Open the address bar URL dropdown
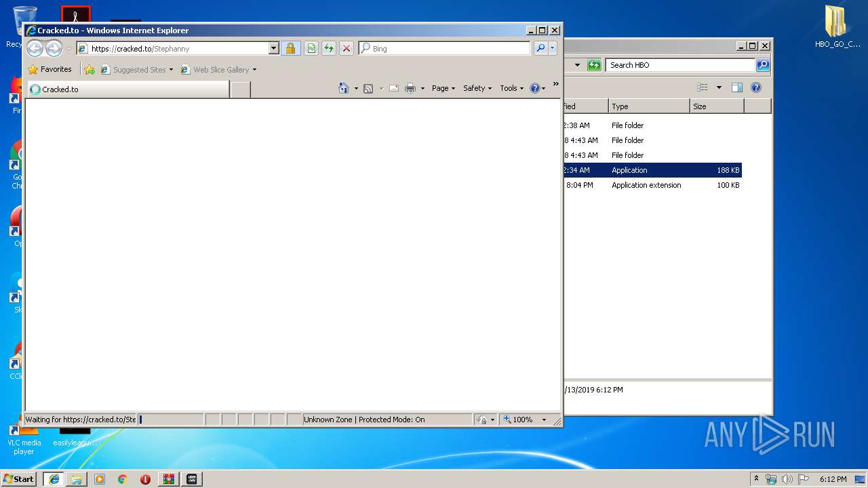 tap(273, 48)
